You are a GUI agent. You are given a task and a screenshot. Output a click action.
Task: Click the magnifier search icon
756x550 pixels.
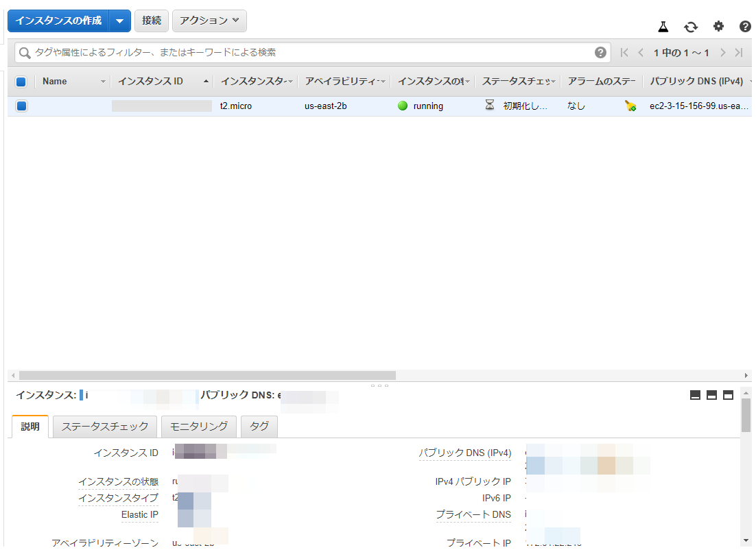[25, 53]
